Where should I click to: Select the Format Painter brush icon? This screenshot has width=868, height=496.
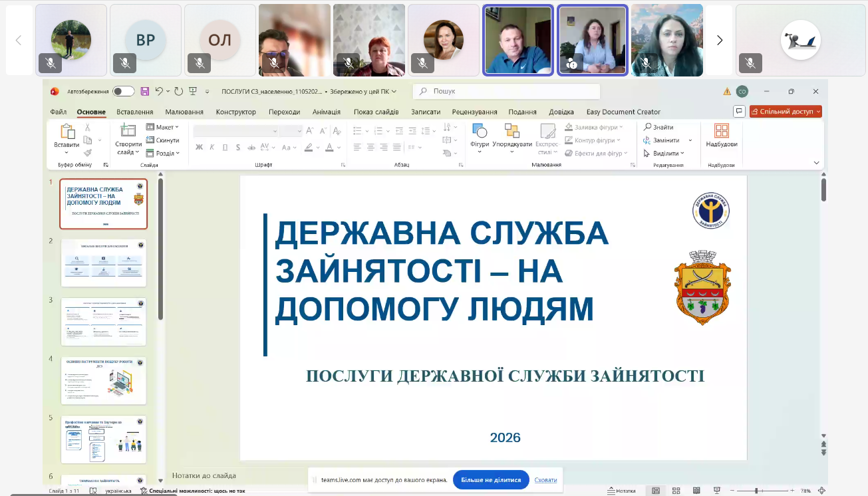point(88,153)
